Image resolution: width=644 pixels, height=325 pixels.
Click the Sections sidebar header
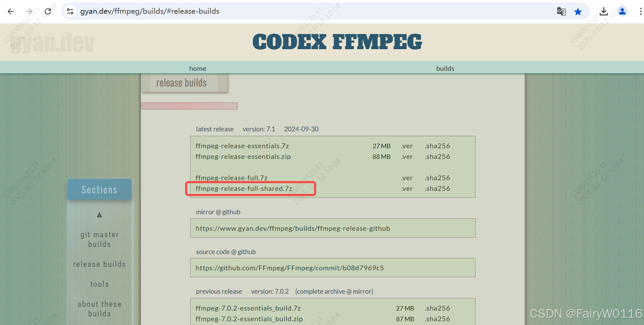click(x=100, y=189)
